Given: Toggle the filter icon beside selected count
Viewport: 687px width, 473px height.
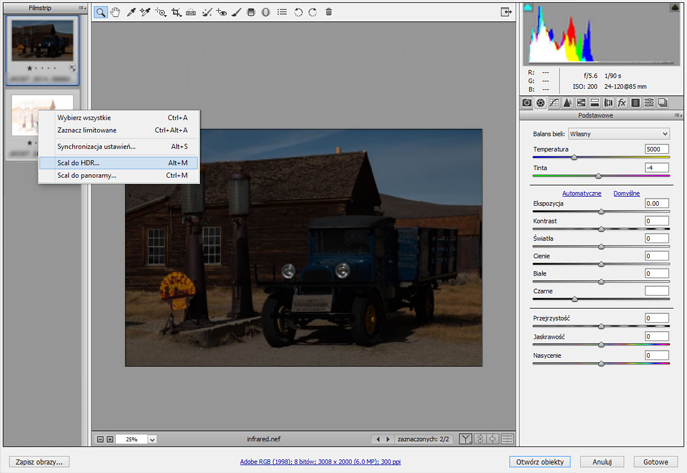Looking at the screenshot, I should (466, 439).
